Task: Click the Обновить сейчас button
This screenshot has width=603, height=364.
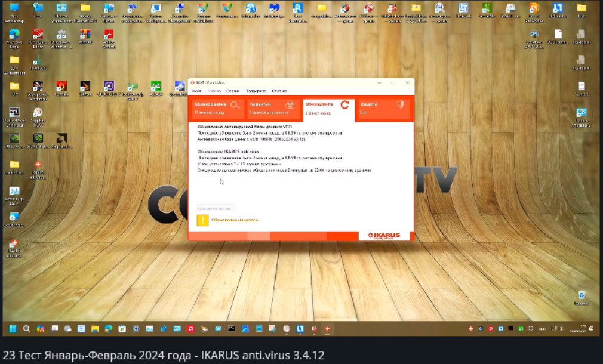Action: pyautogui.click(x=216, y=208)
